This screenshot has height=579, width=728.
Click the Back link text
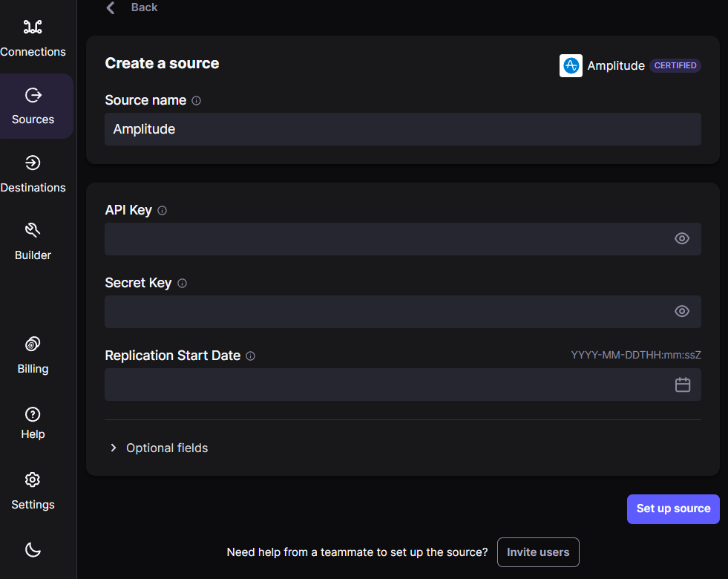tap(144, 7)
